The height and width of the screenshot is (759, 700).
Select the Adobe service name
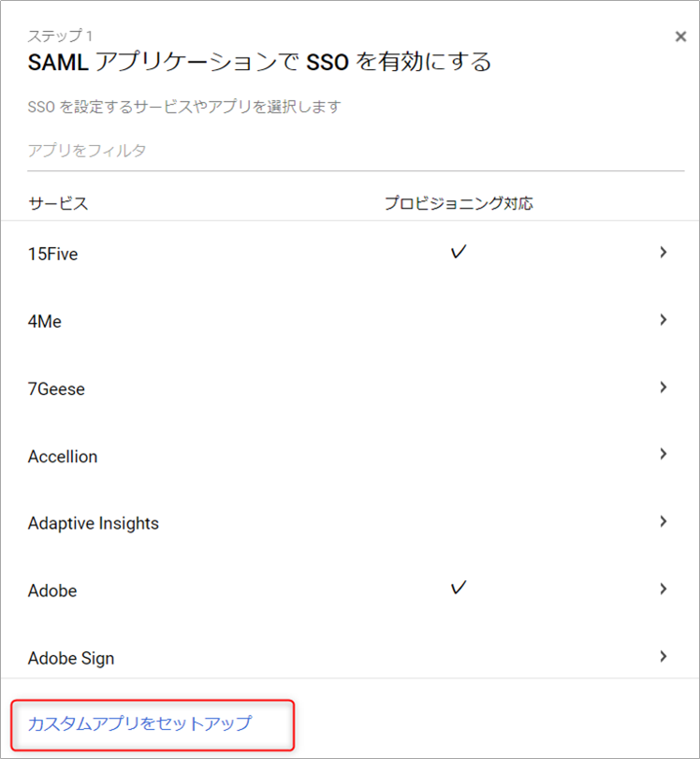pos(52,591)
